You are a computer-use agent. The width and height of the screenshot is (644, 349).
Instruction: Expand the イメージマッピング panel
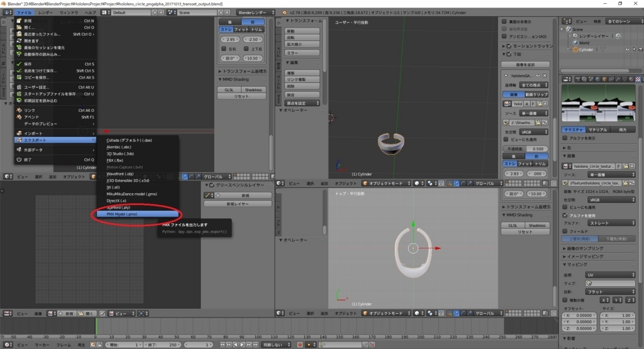585,256
